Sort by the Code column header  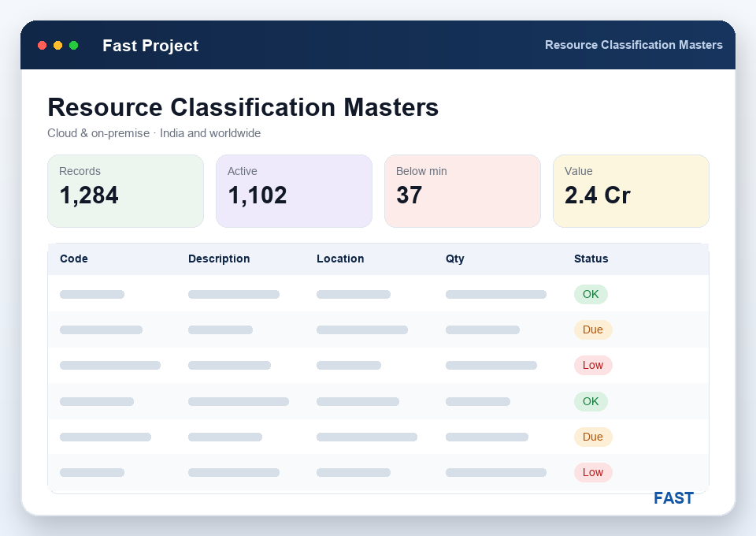[74, 259]
